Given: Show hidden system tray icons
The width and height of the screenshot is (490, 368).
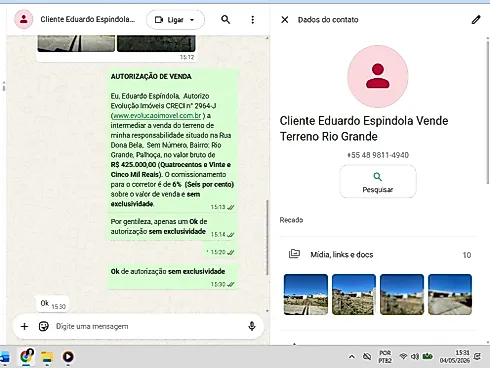Looking at the screenshot, I should pyautogui.click(x=352, y=357).
